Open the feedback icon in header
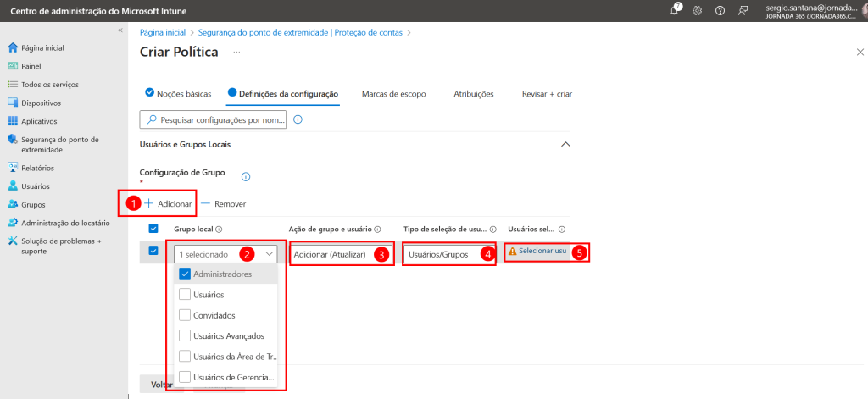The width and height of the screenshot is (868, 399). (743, 10)
